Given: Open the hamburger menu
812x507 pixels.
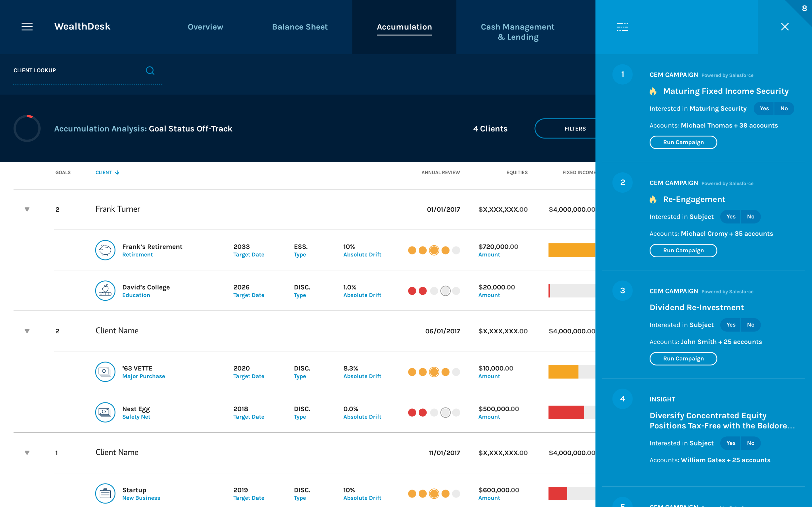Looking at the screenshot, I should coord(27,27).
